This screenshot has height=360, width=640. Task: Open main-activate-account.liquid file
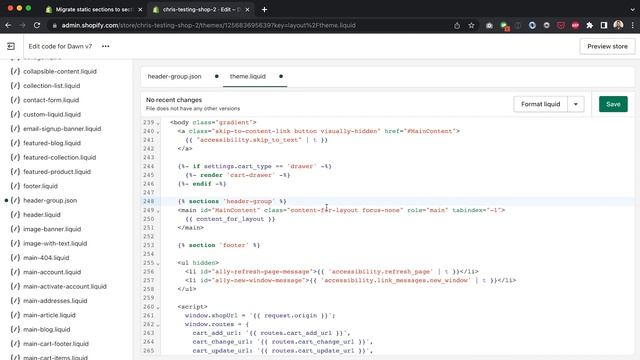coord(65,287)
